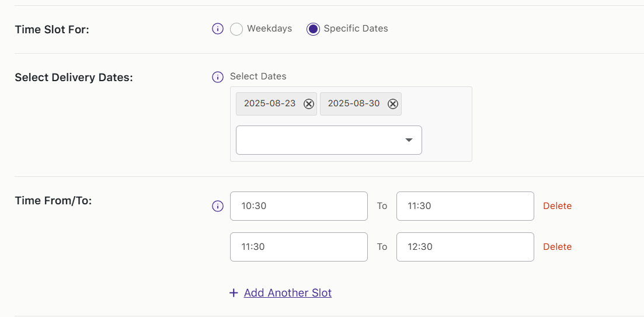Click the Specific Dates label text
Viewport: 644px width, 317px height.
pos(356,29)
